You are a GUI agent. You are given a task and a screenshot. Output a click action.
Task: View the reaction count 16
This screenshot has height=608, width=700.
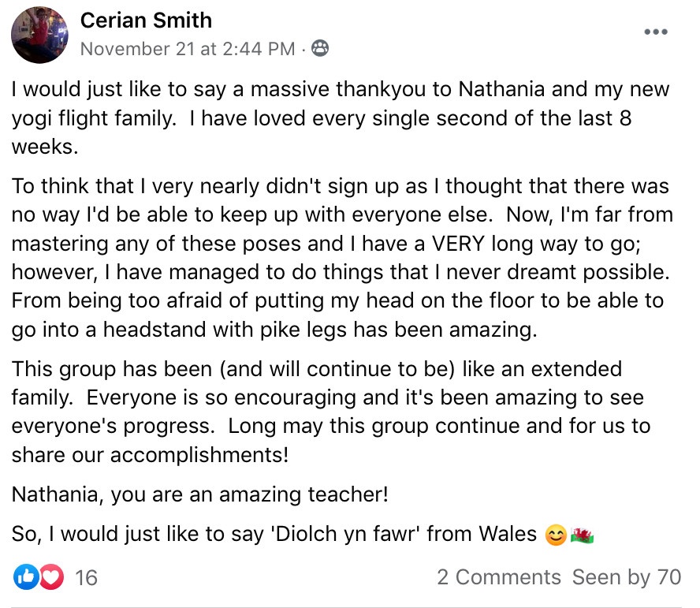[x=86, y=578]
